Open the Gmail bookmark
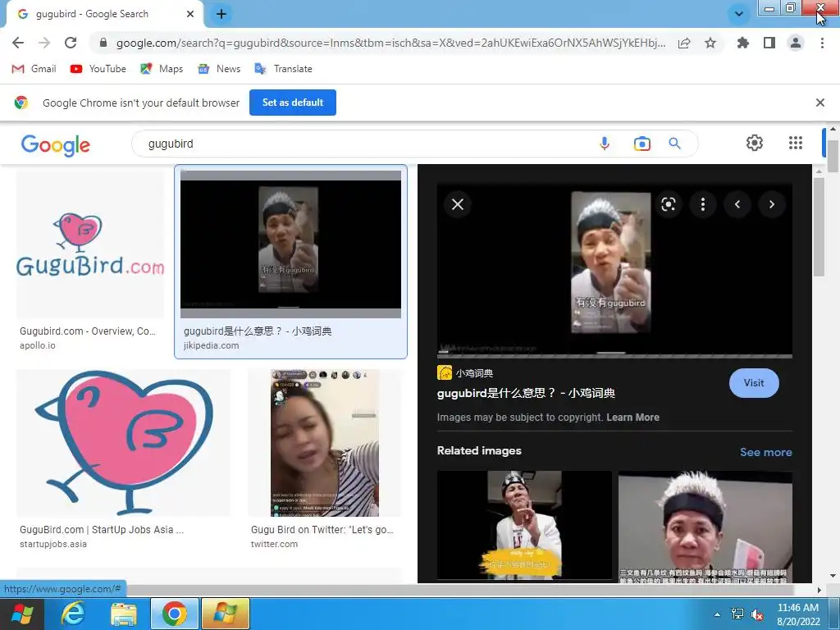 coord(34,69)
